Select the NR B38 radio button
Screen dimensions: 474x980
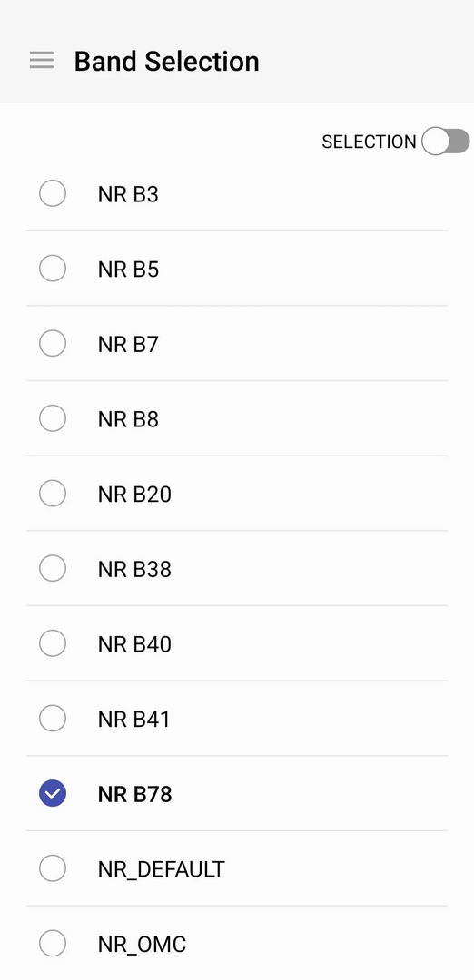click(53, 568)
